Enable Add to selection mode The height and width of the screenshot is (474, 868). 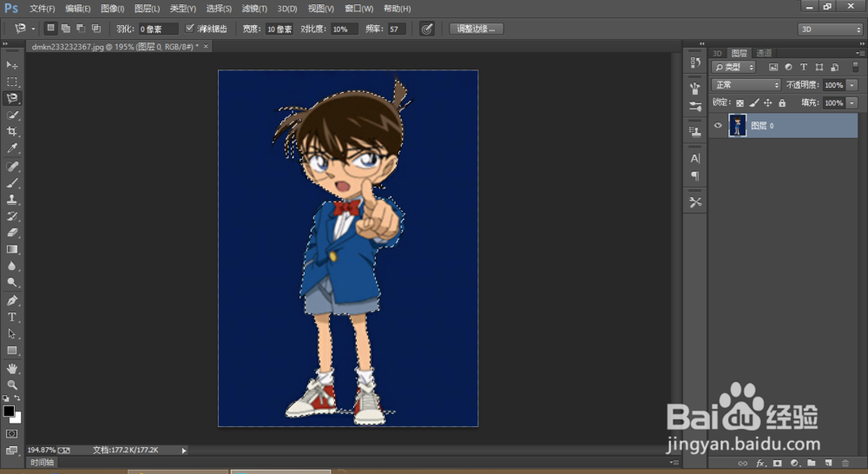(x=65, y=29)
